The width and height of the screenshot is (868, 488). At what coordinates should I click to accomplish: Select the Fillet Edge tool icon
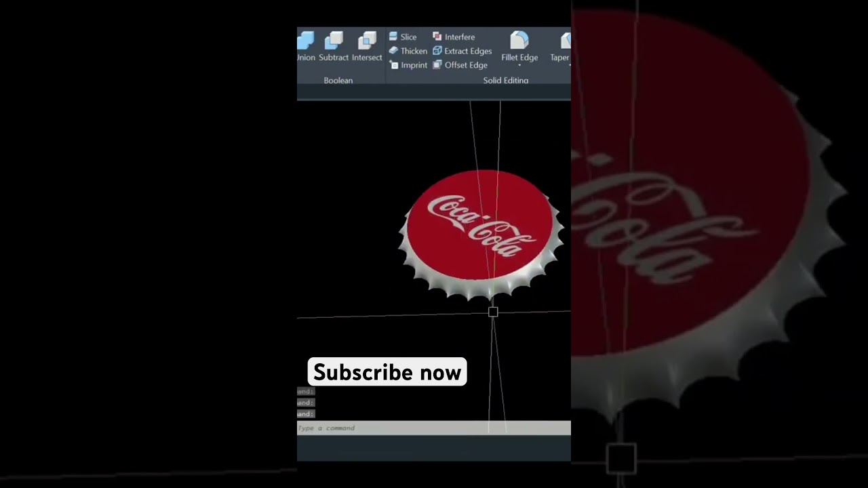tap(519, 40)
